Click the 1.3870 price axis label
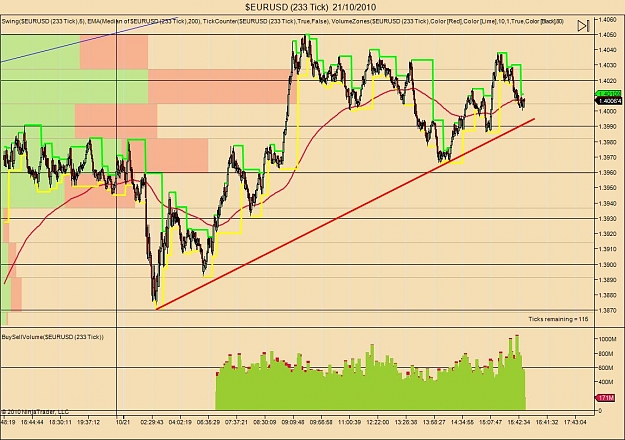Viewport: 625px width, 440px height. click(607, 310)
